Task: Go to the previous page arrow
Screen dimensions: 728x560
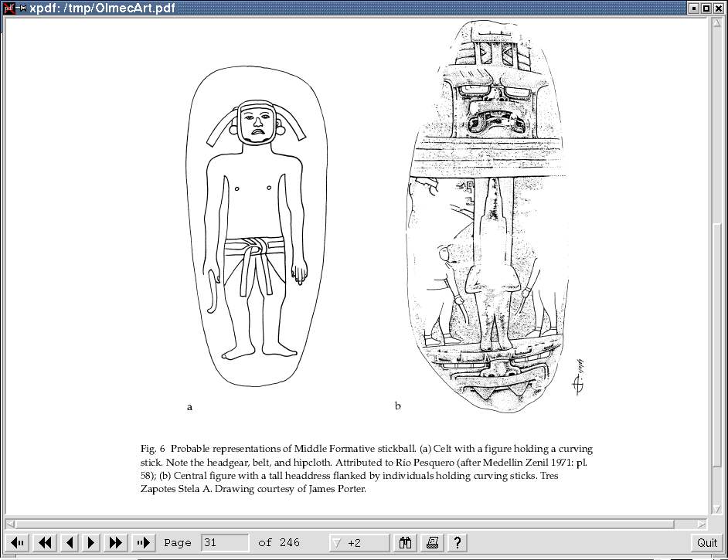Action: tap(70, 542)
